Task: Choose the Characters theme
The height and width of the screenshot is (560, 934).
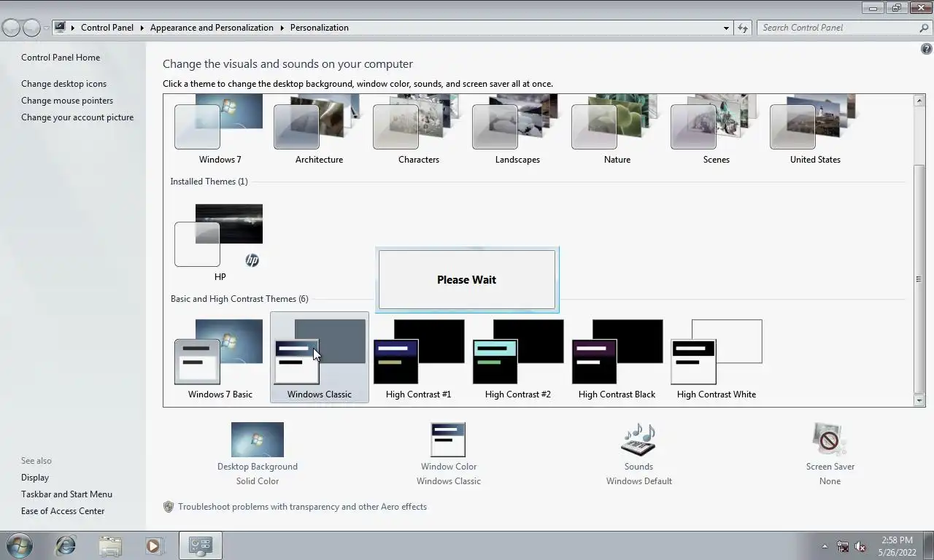Action: tap(418, 130)
